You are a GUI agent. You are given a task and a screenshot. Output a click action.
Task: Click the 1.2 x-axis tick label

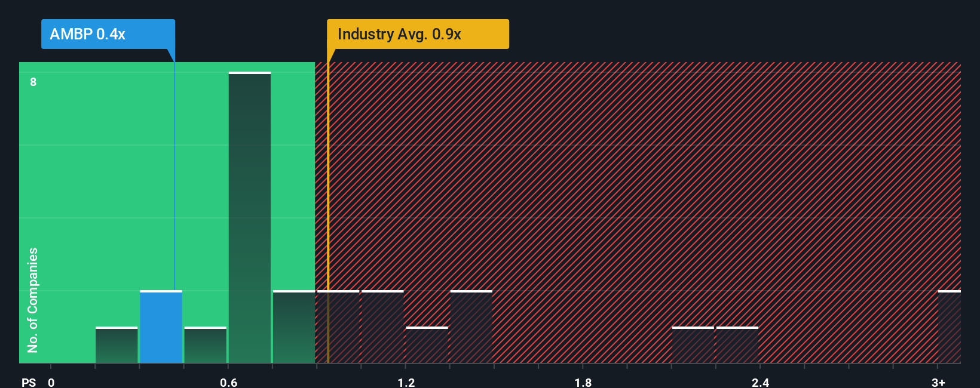pos(406,382)
